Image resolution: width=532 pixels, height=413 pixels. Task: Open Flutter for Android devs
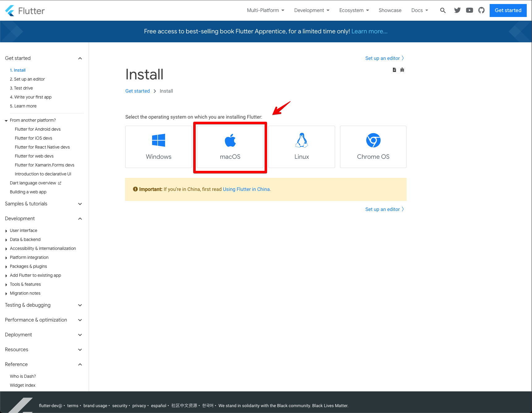(x=38, y=129)
